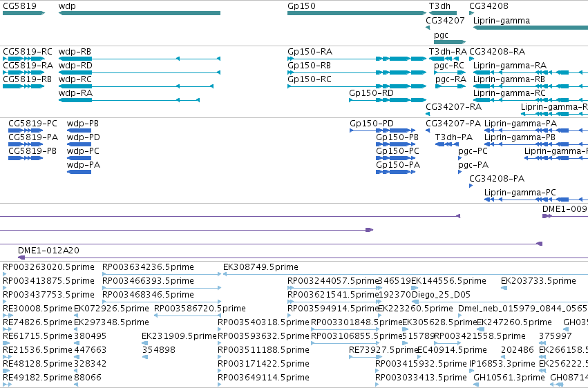This screenshot has width=588, height=388.
Task: Click protein T3dh-PA
Action: point(446,144)
